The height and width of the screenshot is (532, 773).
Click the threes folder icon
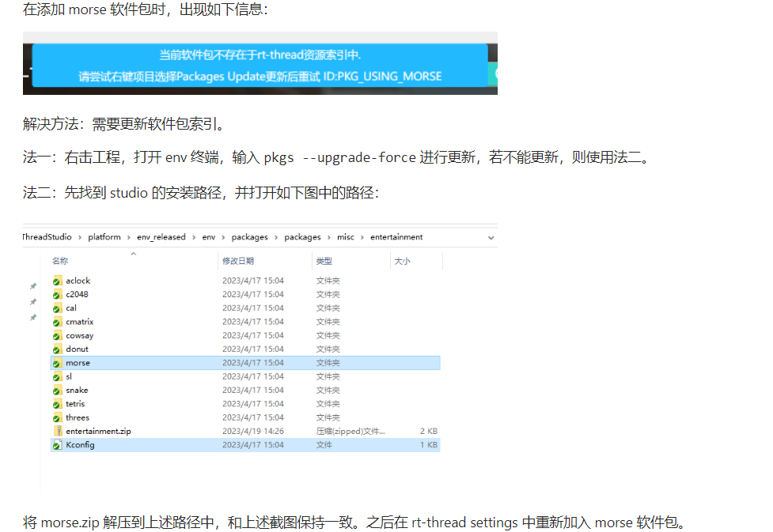pos(58,417)
